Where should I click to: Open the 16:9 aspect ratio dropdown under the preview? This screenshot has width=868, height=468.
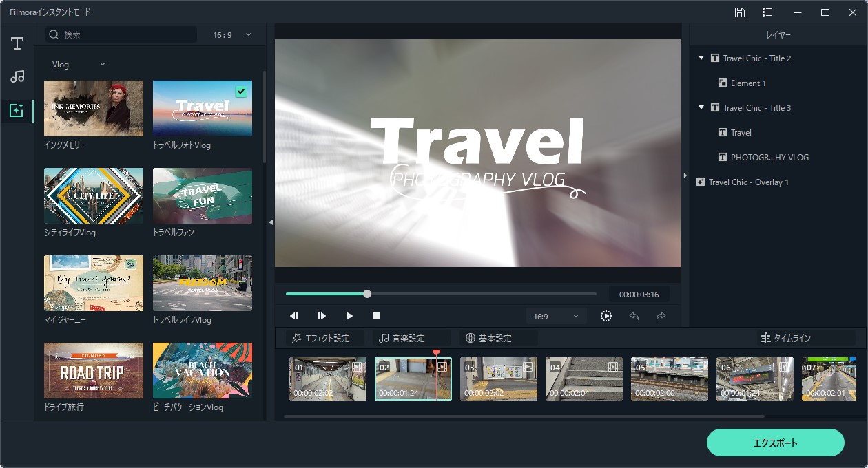click(x=556, y=316)
